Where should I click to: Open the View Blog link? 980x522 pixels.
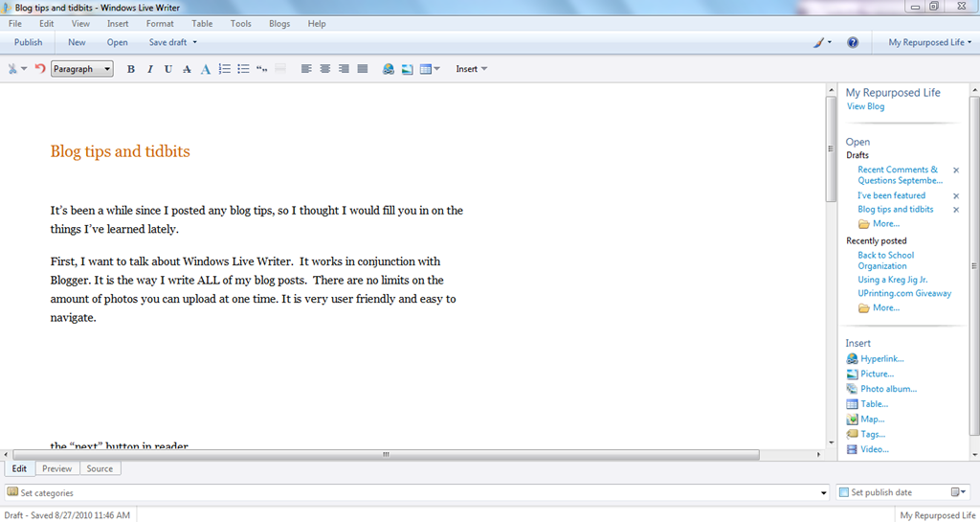click(865, 106)
